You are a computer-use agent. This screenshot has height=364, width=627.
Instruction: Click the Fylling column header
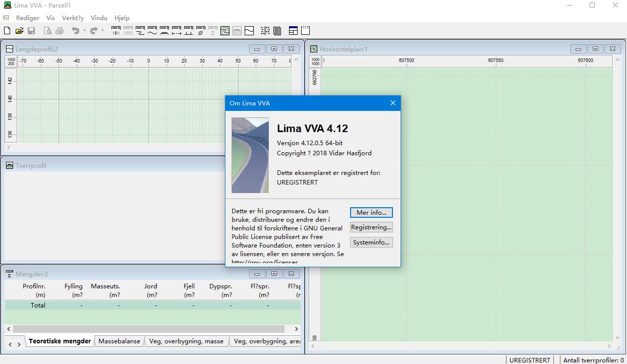tap(73, 290)
